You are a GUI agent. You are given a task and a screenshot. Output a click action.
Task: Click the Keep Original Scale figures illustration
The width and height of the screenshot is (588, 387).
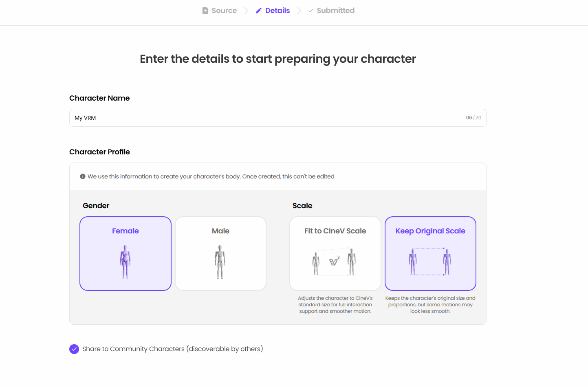pyautogui.click(x=430, y=262)
